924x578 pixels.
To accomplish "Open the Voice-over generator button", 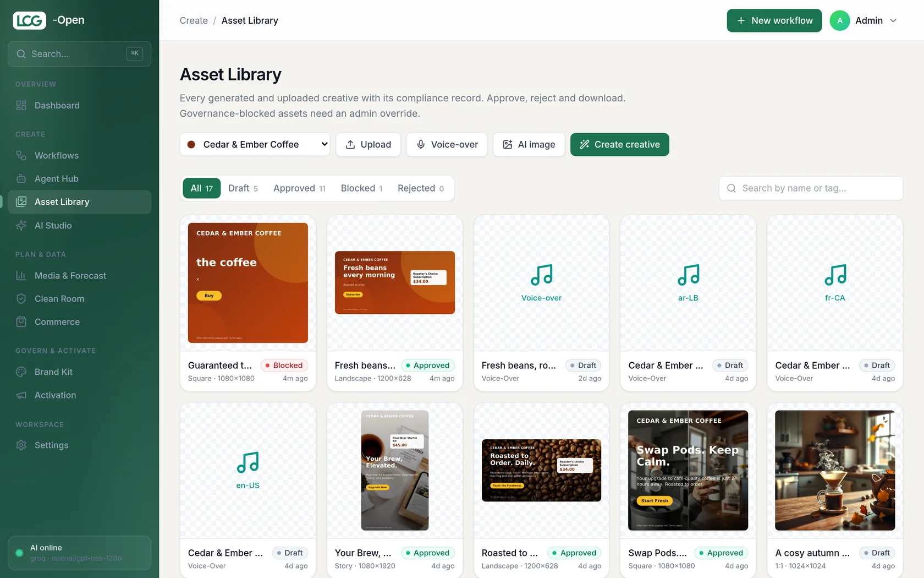I will click(x=447, y=144).
